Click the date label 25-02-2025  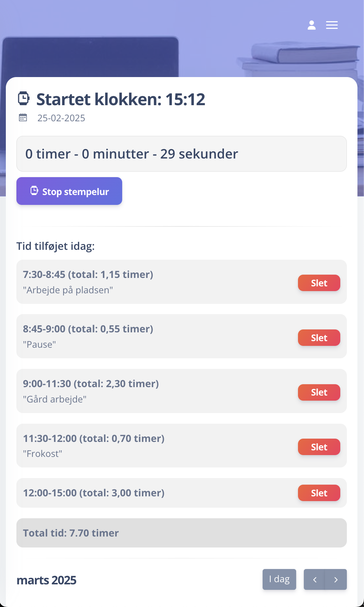click(61, 118)
